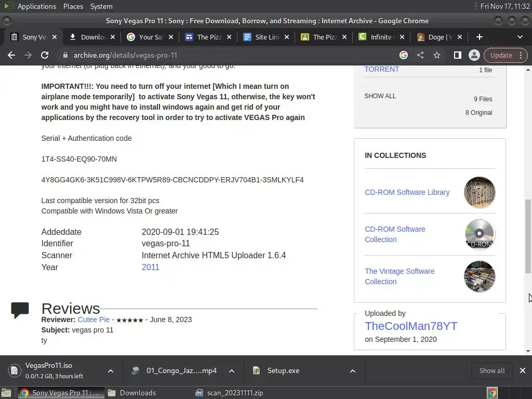Click the forward navigation arrow
This screenshot has height=399, width=532.
point(28,55)
